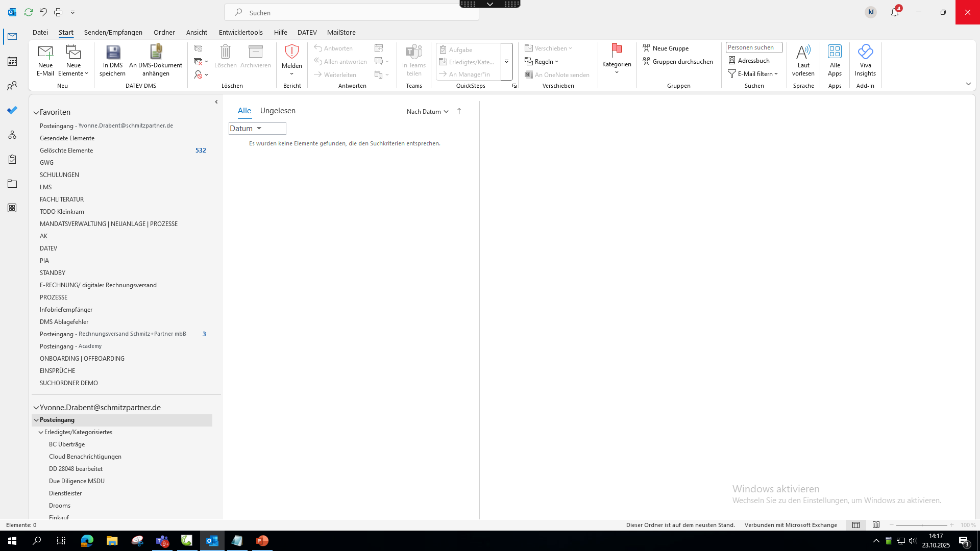Collapse the folder pane with the arrow

(x=216, y=102)
